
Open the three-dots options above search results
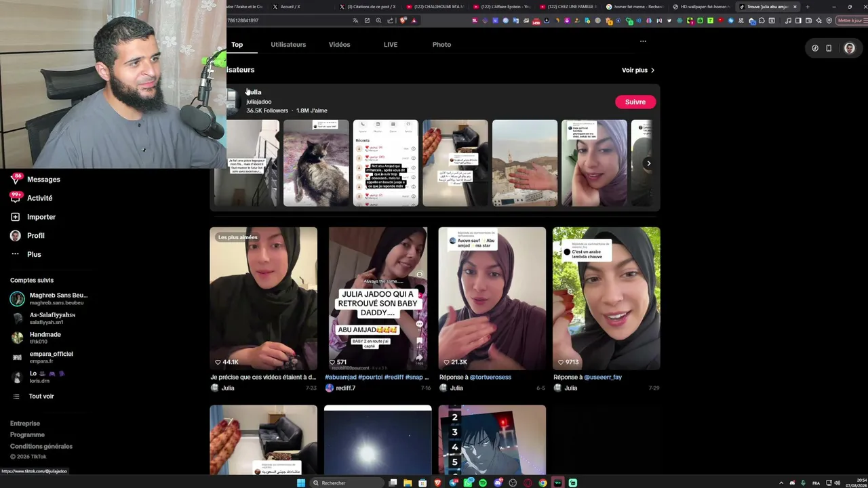pos(643,41)
